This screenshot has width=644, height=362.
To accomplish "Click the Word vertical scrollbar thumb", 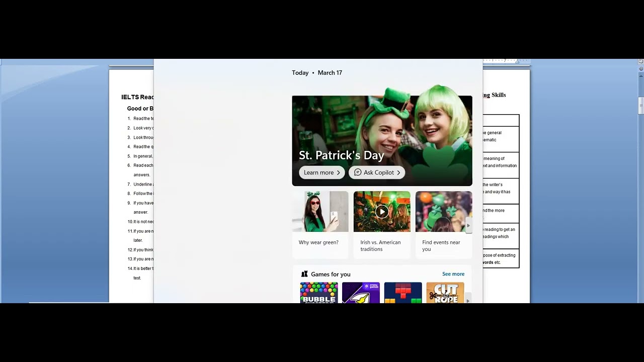I will click(641, 106).
